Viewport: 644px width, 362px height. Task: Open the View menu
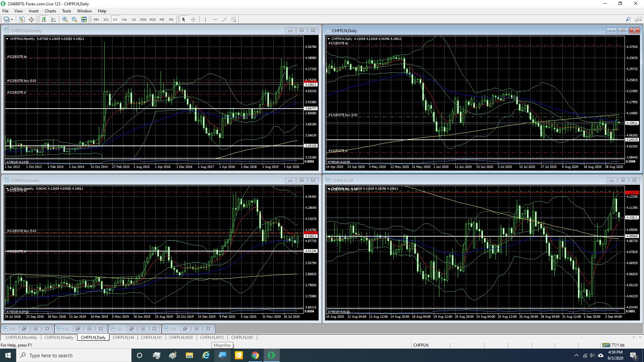(x=18, y=11)
